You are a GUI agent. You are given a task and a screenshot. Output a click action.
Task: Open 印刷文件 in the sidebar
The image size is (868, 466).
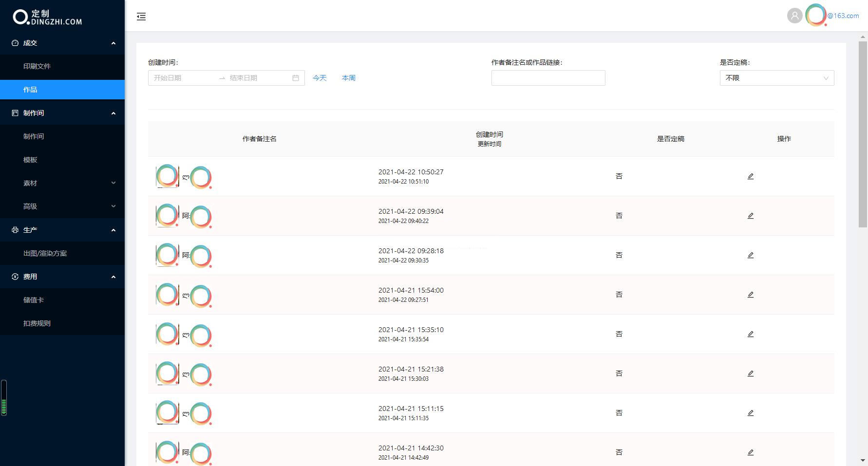[x=37, y=66]
